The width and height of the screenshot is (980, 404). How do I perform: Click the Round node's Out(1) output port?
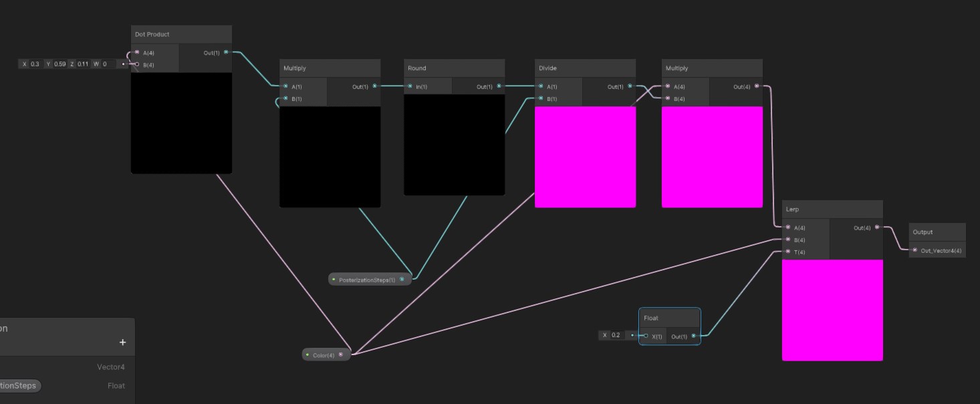pyautogui.click(x=499, y=86)
